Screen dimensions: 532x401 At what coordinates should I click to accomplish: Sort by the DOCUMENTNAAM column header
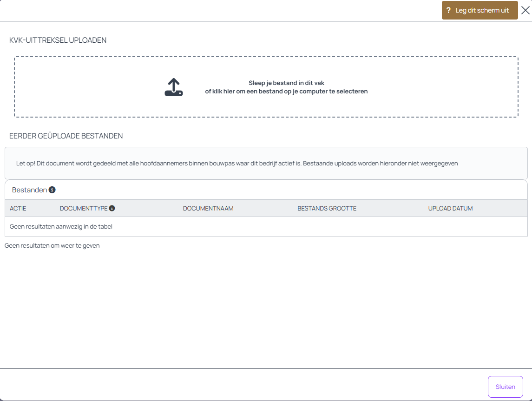tap(208, 209)
